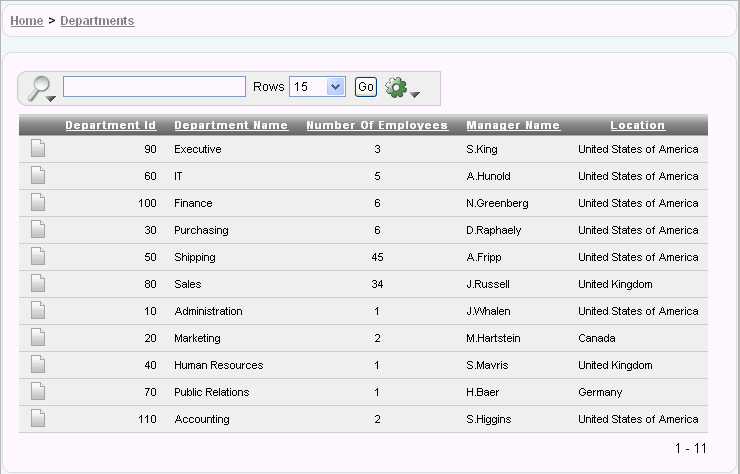Click Number Of Employees column header
The width and height of the screenshot is (740, 474).
(377, 125)
